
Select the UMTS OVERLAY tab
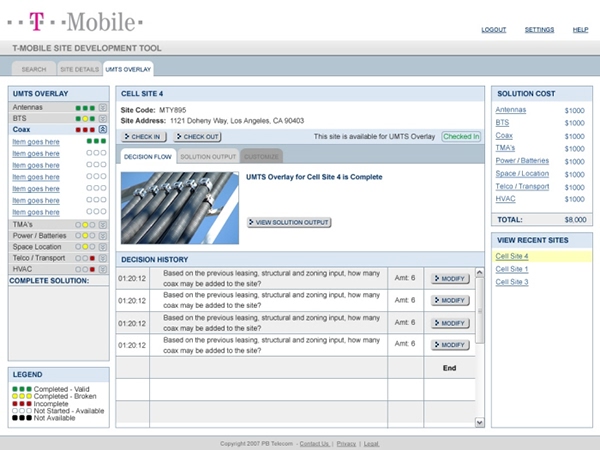click(x=128, y=69)
